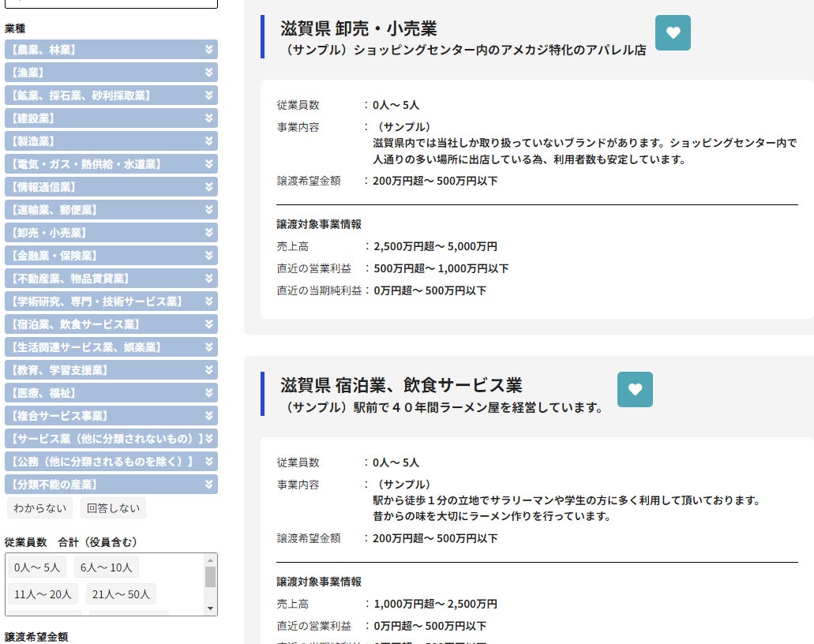
Task: Click the employee list scrollbar up arrow
Action: (x=210, y=560)
